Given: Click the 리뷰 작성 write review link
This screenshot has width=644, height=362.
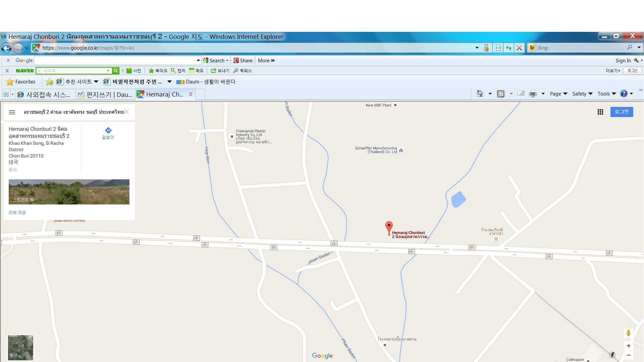Looking at the screenshot, I should point(17,213).
